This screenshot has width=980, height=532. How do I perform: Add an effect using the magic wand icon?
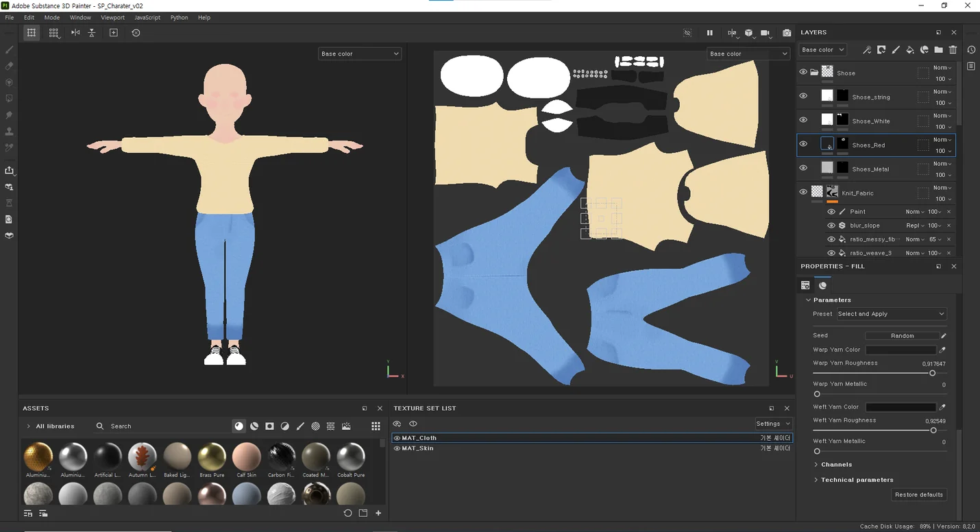(x=867, y=49)
